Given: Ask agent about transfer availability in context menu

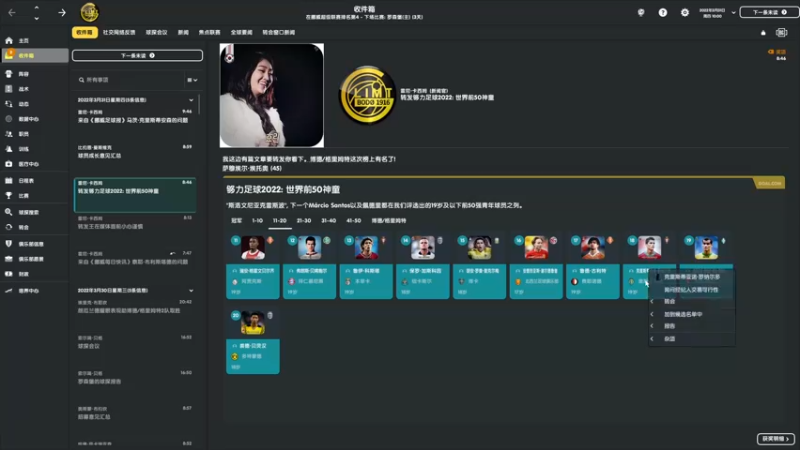Looking at the screenshot, I should click(691, 289).
